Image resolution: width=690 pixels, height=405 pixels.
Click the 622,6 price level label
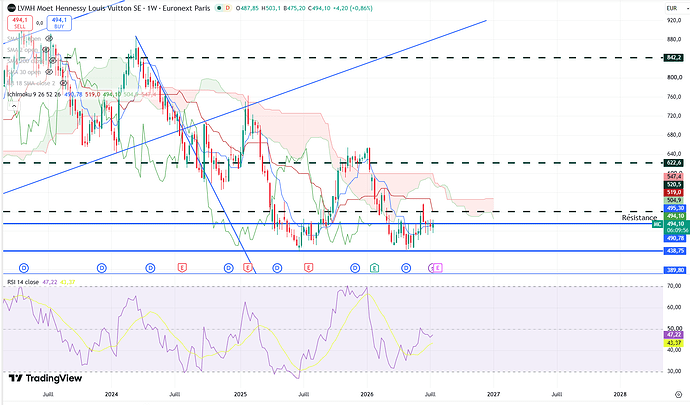tap(674, 163)
